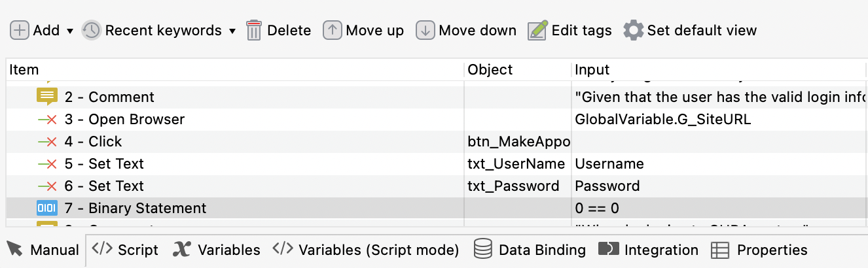Click the Object column header
This screenshot has height=268, width=868.
tap(490, 70)
